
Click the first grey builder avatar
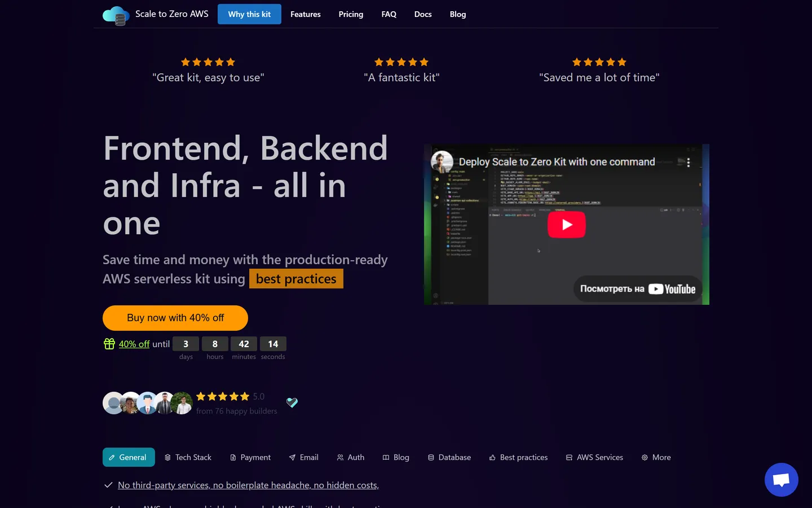[x=113, y=403]
